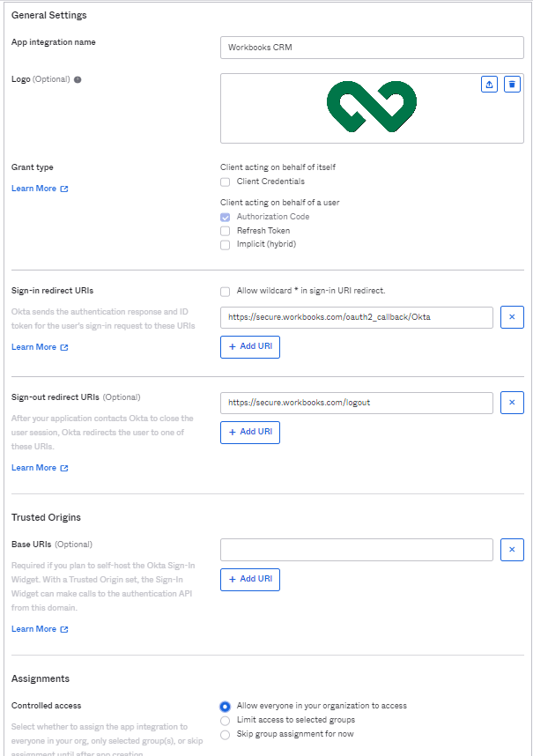Remove the sign-in redirect URI
Screen dimensions: 533x756
(x=512, y=317)
